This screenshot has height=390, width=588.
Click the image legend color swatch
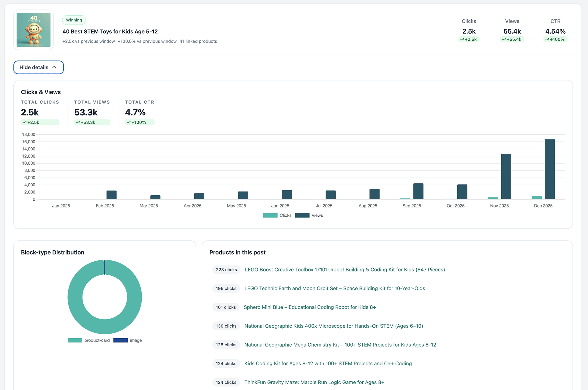tap(120, 340)
